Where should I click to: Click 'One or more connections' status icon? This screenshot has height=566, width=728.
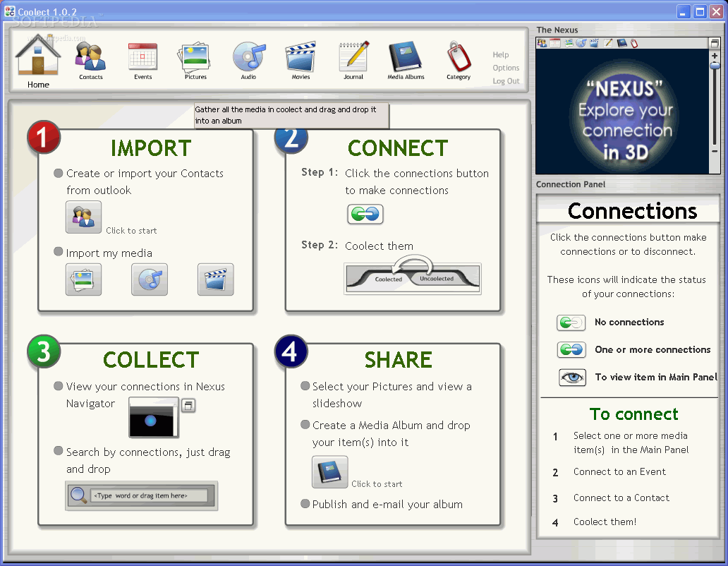(571, 349)
